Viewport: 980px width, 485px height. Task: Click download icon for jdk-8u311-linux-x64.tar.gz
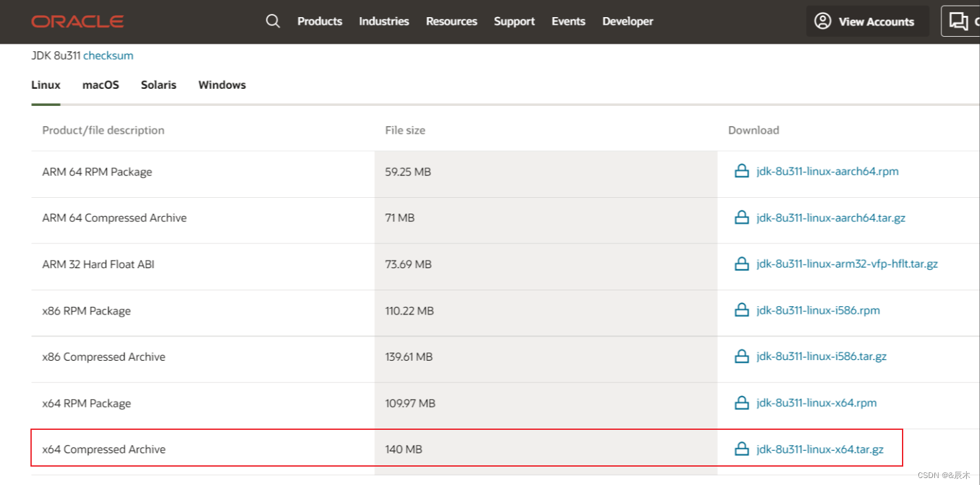(742, 449)
